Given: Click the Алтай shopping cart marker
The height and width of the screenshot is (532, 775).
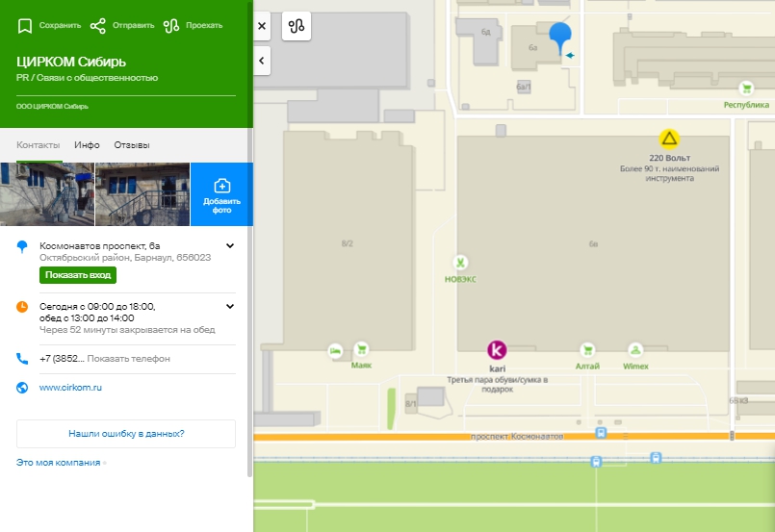Looking at the screenshot, I should point(587,350).
